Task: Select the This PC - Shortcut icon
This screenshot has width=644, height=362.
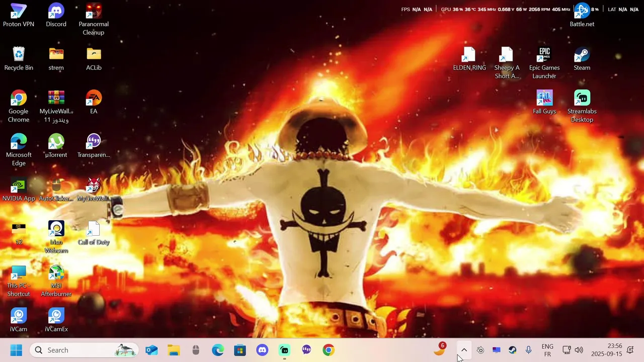Action: point(19,281)
